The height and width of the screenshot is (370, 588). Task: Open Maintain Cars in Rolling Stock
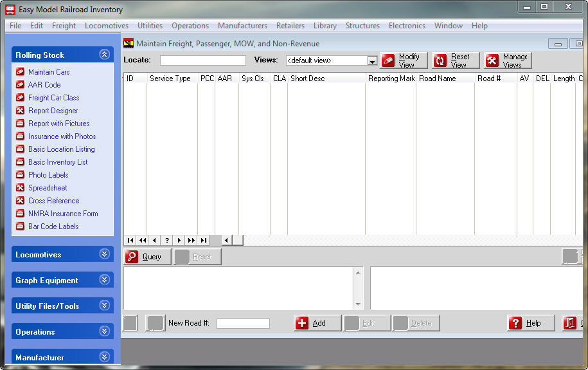click(49, 71)
